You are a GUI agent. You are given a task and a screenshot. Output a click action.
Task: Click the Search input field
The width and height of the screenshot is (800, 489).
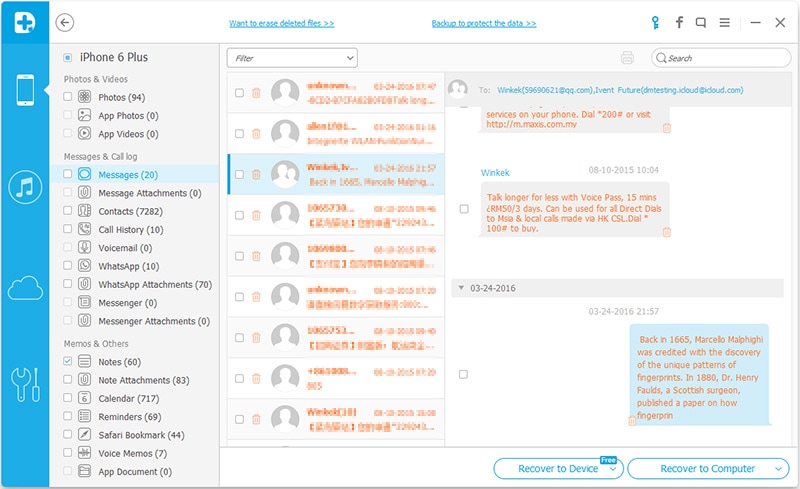pos(721,58)
